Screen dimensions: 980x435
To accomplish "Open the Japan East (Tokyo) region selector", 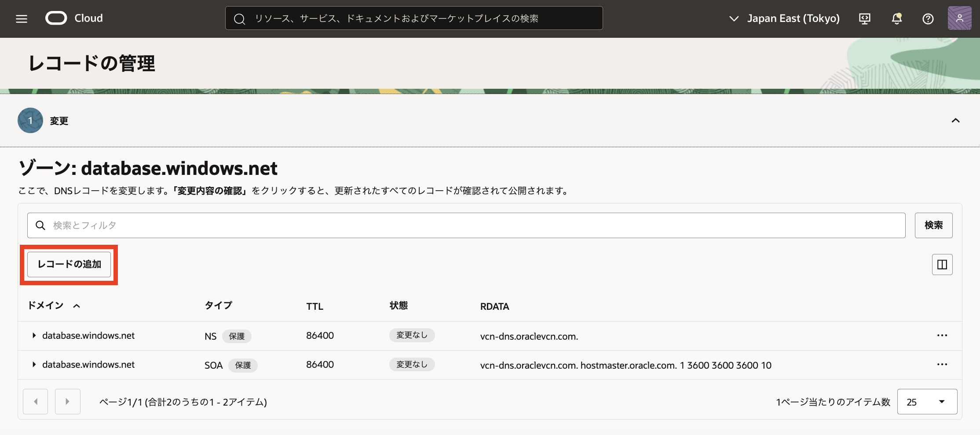I will pyautogui.click(x=794, y=18).
